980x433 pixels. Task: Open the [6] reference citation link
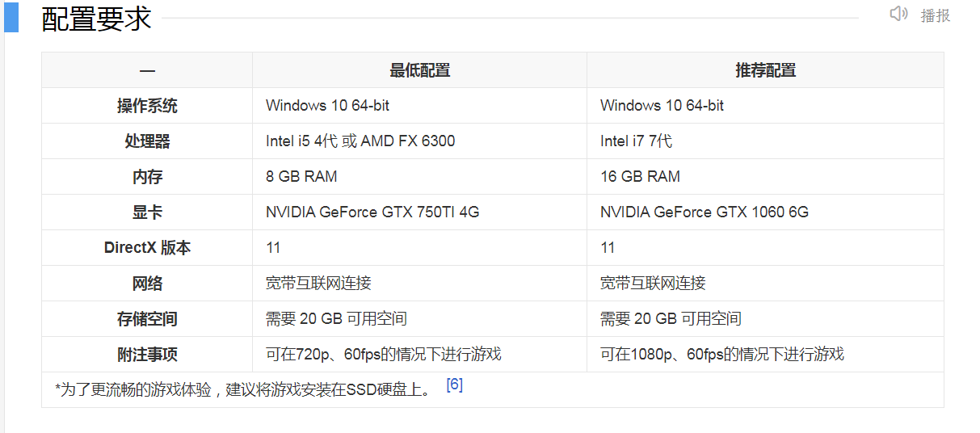click(454, 385)
